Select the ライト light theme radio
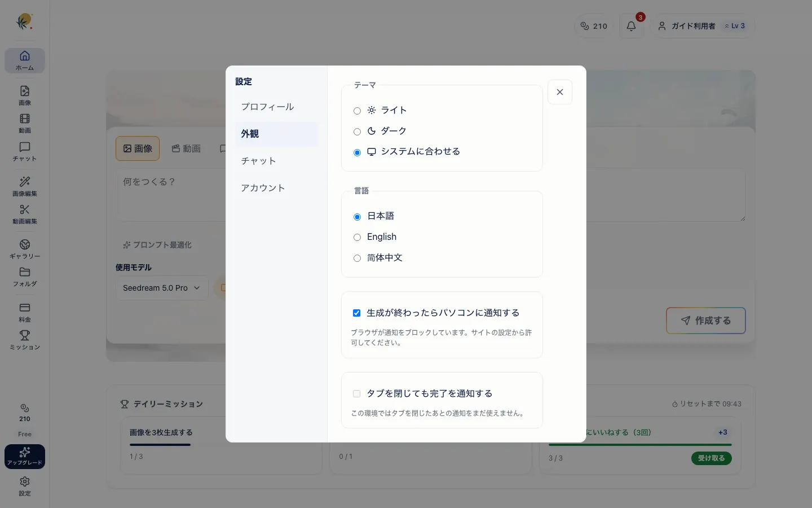Screen dimensions: 812x508 (x=357, y=111)
